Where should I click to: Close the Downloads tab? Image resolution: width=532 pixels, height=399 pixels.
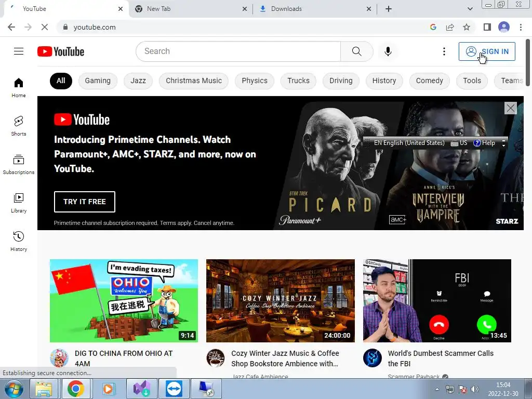[369, 9]
